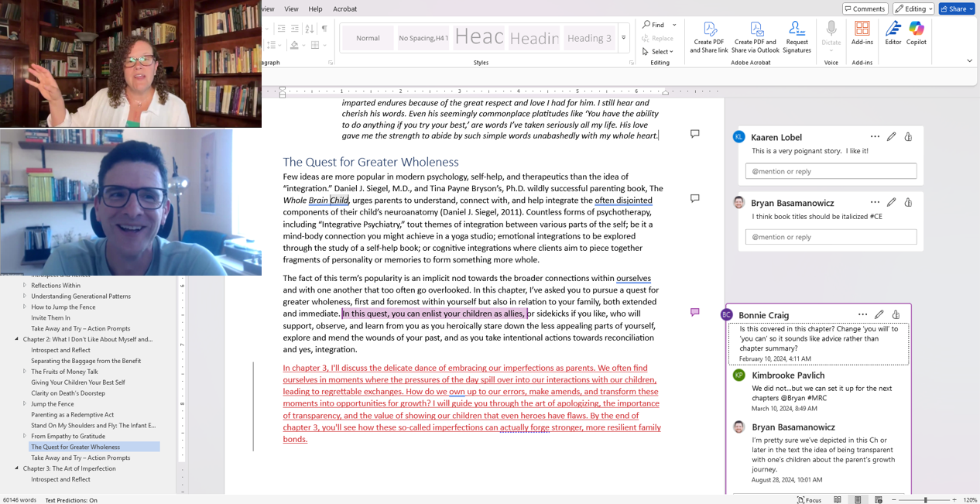Switch to Focus mode in status bar
The image size is (980, 504).
pyautogui.click(x=810, y=500)
